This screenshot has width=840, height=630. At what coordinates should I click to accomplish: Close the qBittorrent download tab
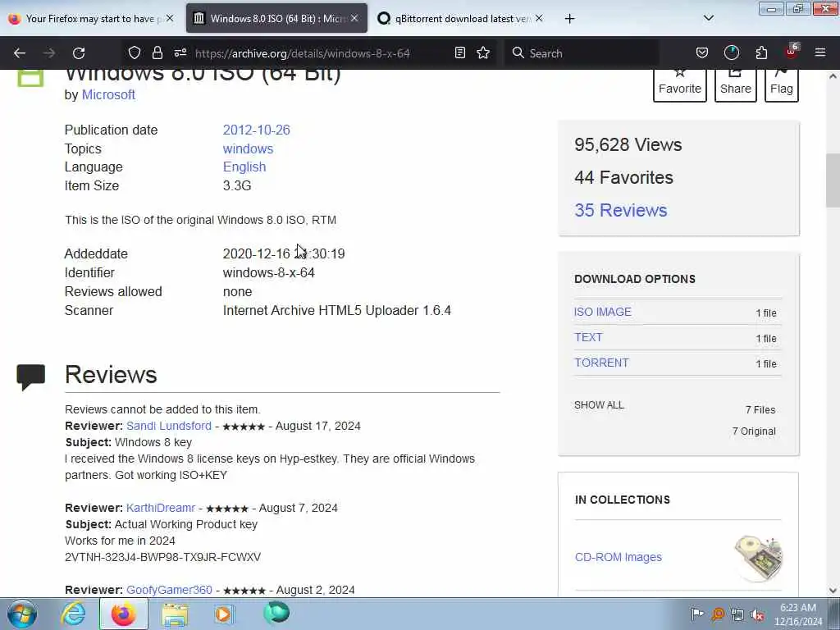click(539, 18)
